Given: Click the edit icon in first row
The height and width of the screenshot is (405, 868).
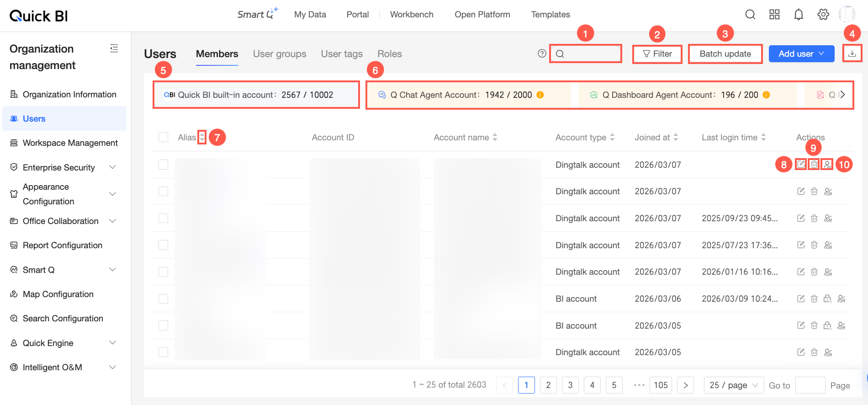Looking at the screenshot, I should click(x=801, y=164).
